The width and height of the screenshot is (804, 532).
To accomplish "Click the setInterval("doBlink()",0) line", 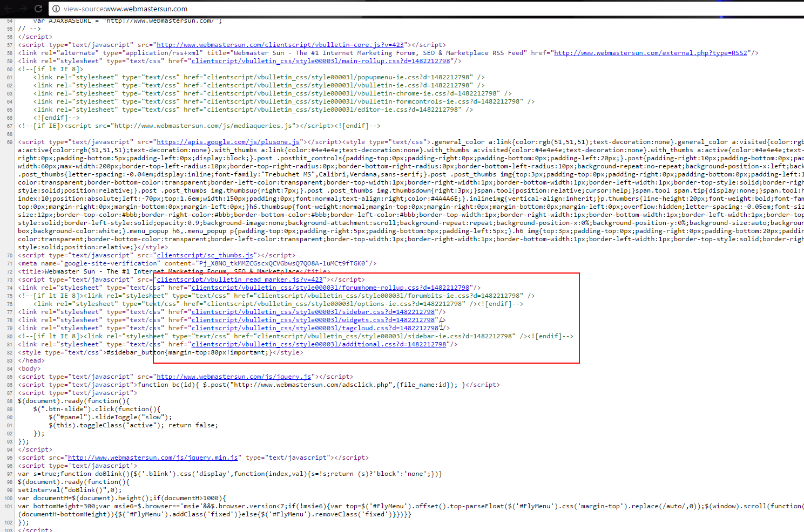I will pyautogui.click(x=70, y=490).
